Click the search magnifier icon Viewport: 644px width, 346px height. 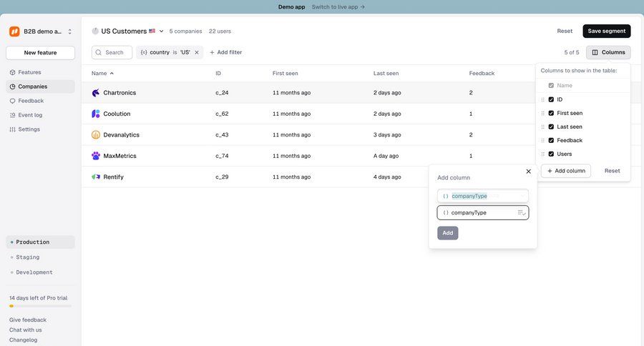(x=99, y=52)
